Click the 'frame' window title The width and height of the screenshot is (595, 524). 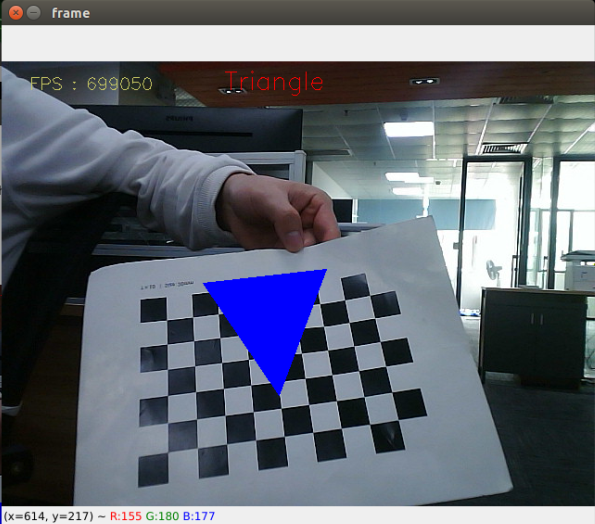click(71, 13)
